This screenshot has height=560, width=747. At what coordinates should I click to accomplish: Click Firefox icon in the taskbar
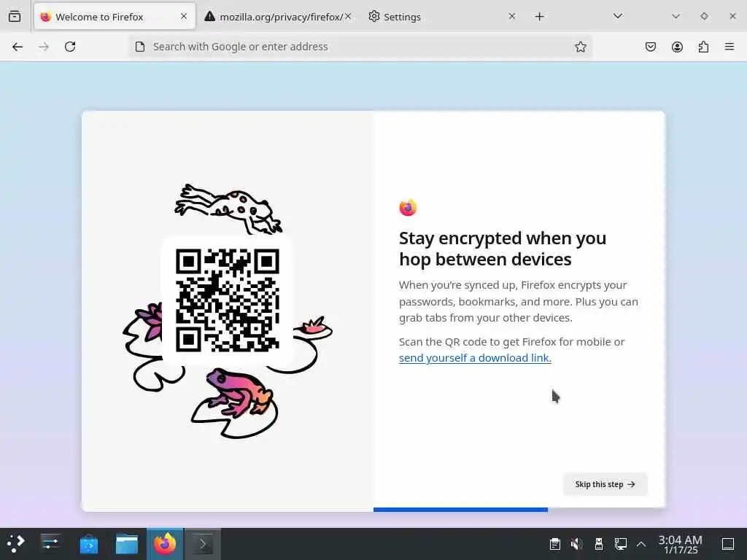(x=165, y=544)
